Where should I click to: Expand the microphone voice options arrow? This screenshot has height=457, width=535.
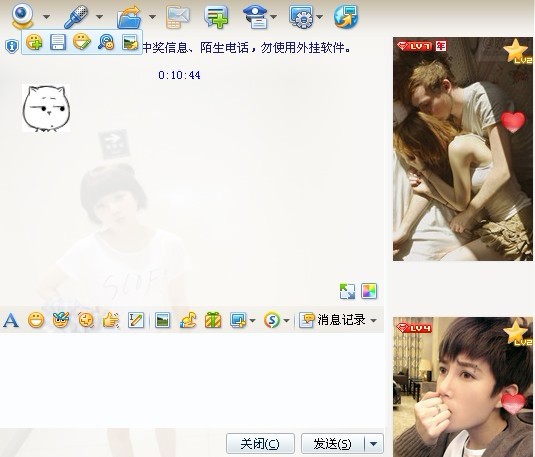(x=99, y=16)
